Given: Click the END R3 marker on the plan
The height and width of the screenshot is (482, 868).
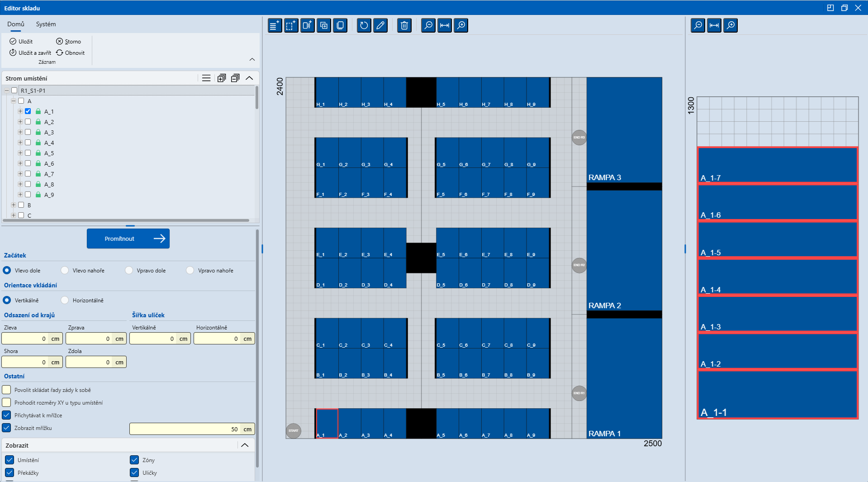Looking at the screenshot, I should (579, 137).
